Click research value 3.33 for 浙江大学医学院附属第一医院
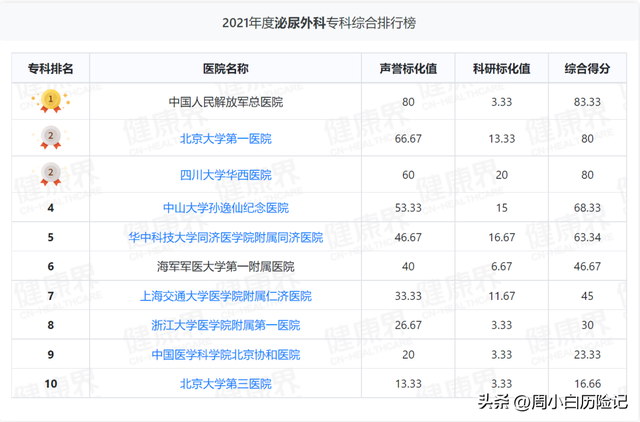This screenshot has height=422, width=640. 502,325
